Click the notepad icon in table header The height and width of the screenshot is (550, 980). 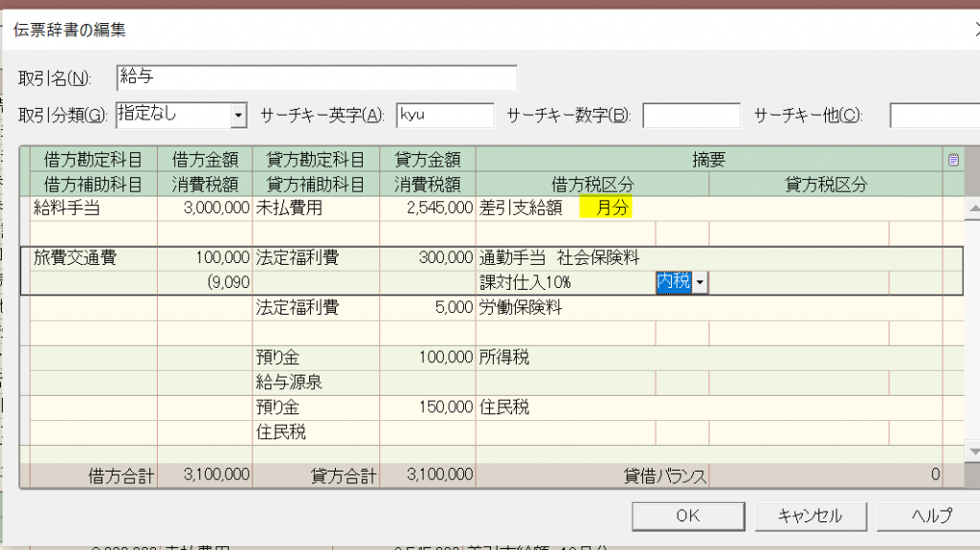click(953, 160)
